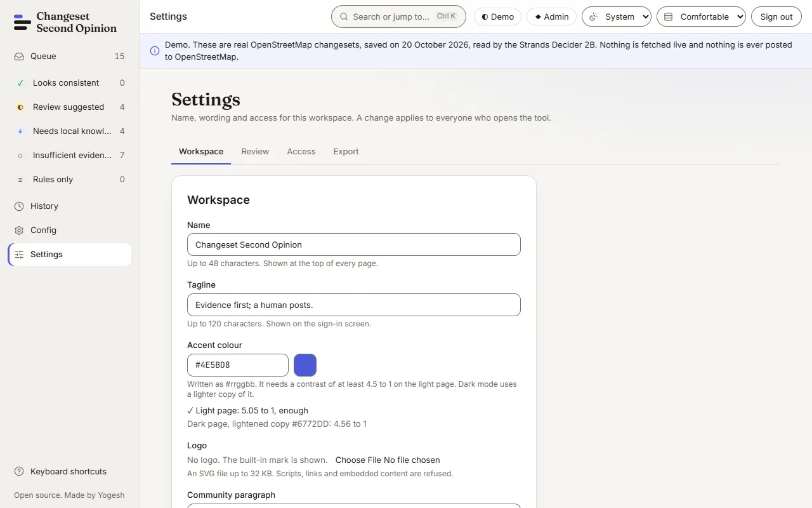Switch to the Workspace tab

(201, 152)
